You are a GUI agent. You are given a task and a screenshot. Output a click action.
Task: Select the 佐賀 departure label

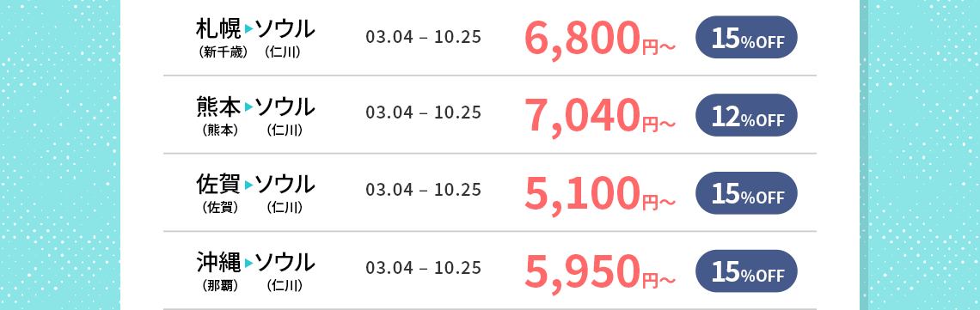[218, 194]
